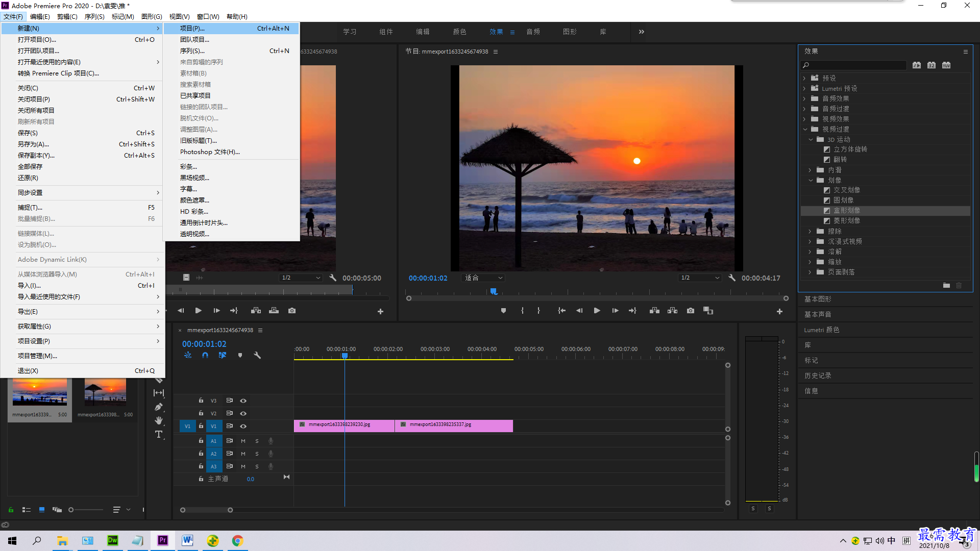
Task: Select the Hand tool
Action: click(159, 420)
